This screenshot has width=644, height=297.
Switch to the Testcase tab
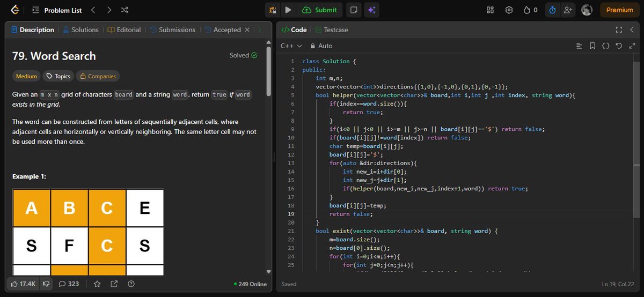pos(332,29)
